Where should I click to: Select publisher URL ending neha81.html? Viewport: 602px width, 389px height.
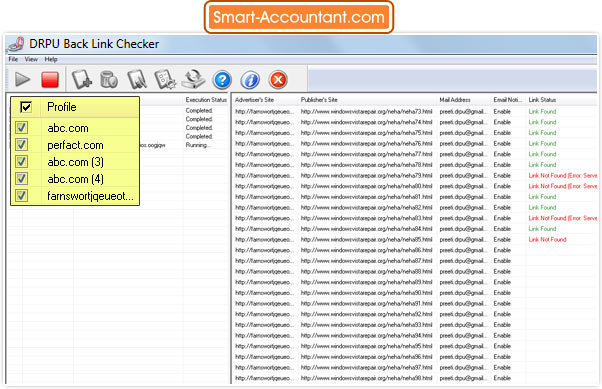[x=366, y=197]
